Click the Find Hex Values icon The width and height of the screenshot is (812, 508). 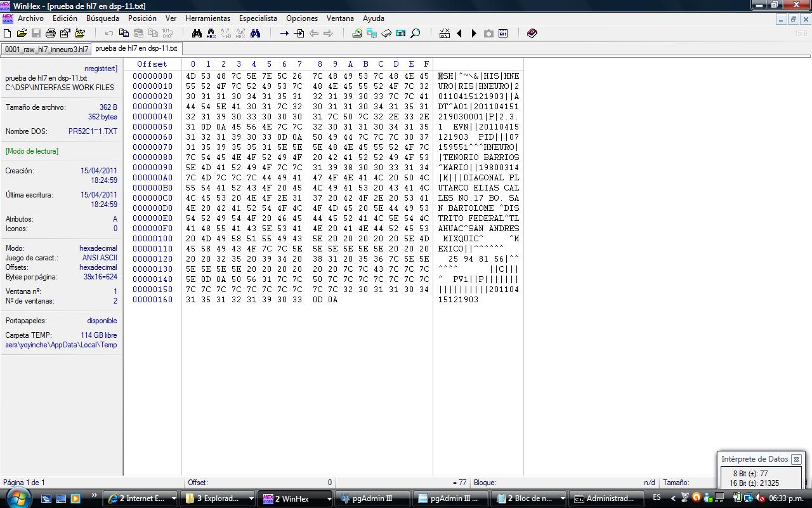click(x=211, y=33)
